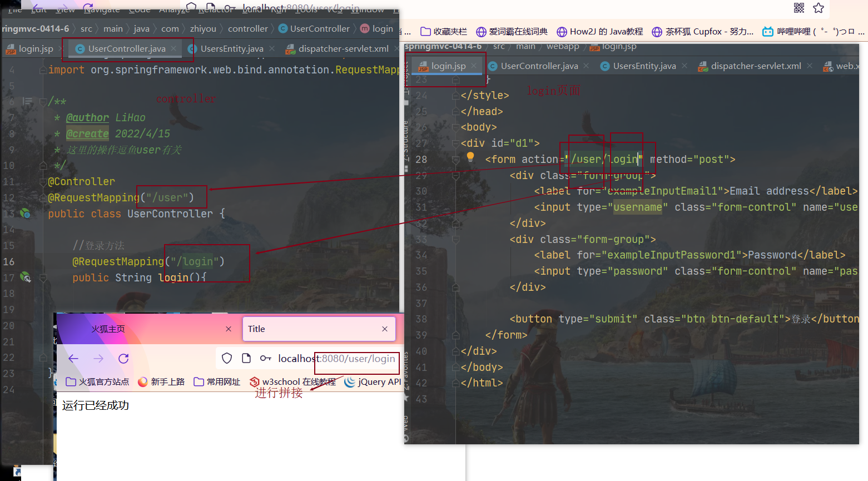Open the 火狐官方站点 bookmark folder

[x=97, y=381]
